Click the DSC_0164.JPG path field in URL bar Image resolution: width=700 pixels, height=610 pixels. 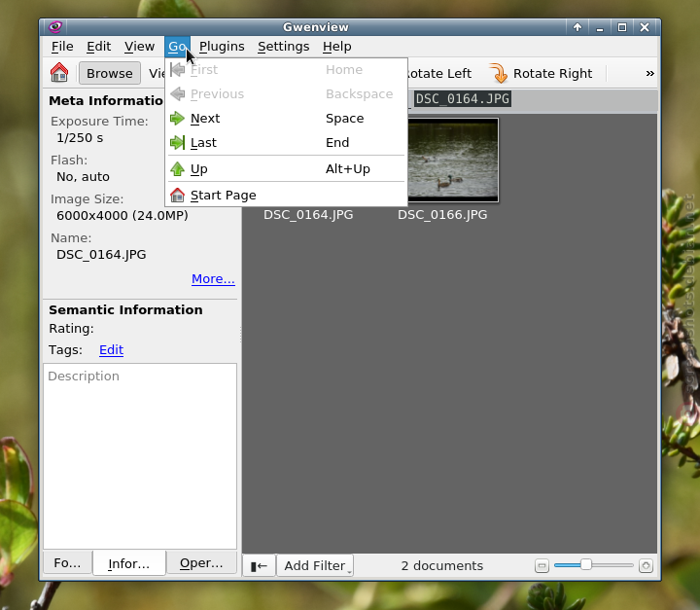(x=463, y=99)
